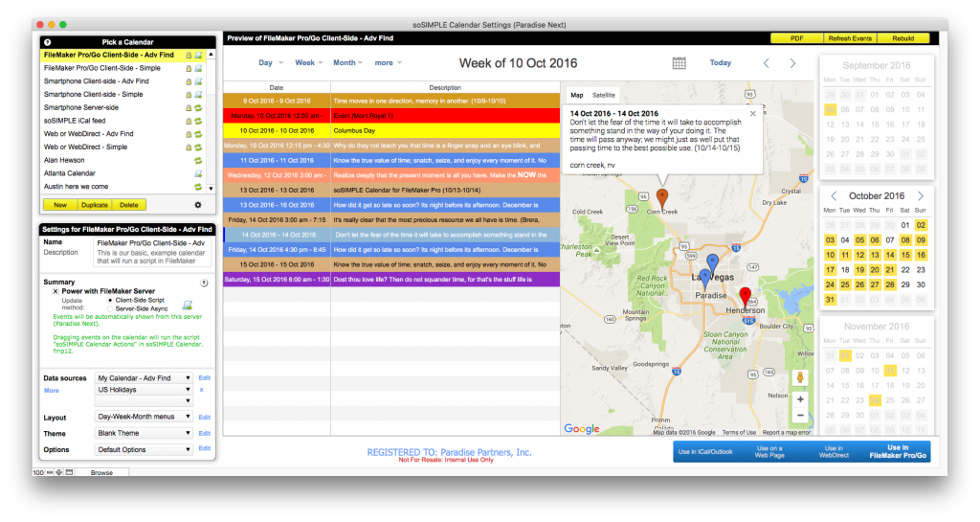This screenshot has height=522, width=980.
Task: Open the calendar grid date picker icon
Action: tap(679, 62)
